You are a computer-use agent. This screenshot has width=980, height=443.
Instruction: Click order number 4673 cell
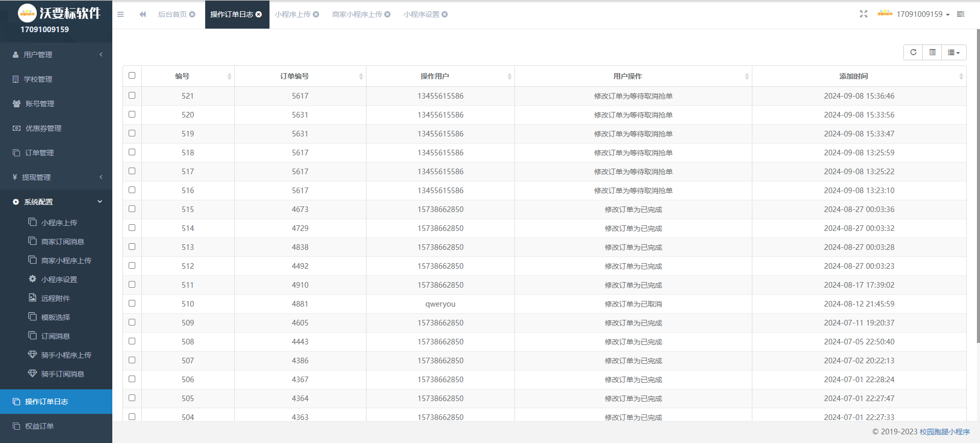click(x=300, y=209)
